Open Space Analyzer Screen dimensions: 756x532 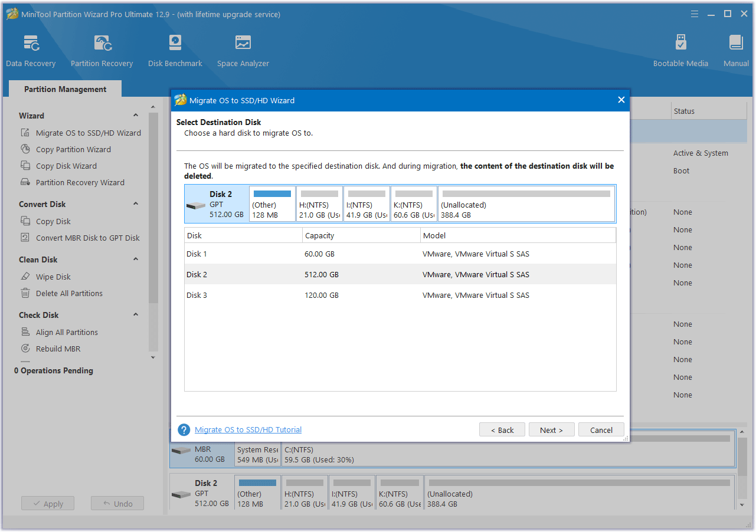point(243,51)
